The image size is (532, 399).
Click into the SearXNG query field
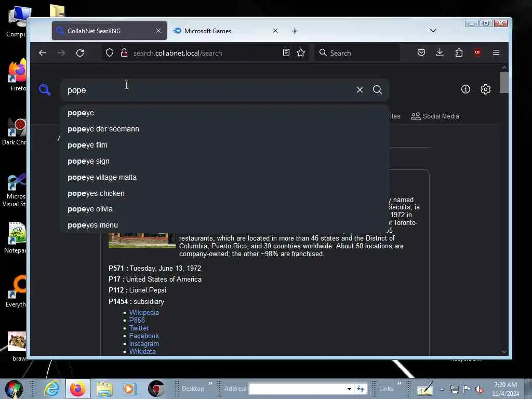point(209,90)
